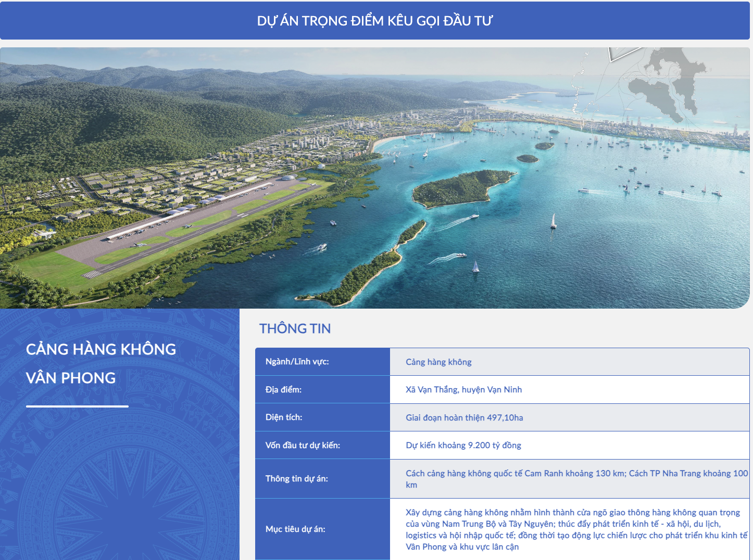Click the 'CẢNG HÀNG KHÔNG VÂN PHONG' title
Screen dimensions: 753x560
(x=101, y=363)
